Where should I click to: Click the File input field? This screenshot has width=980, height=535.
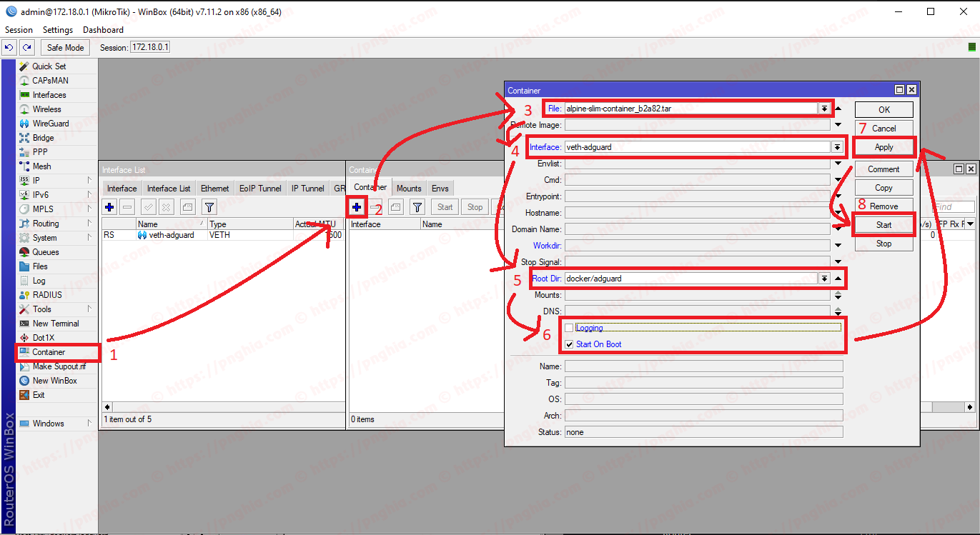(691, 109)
